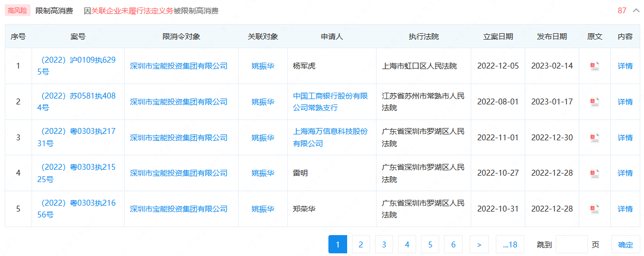This screenshot has width=644, height=256.
Task: Click the 高风险 risk tag
Action: pyautogui.click(x=18, y=11)
